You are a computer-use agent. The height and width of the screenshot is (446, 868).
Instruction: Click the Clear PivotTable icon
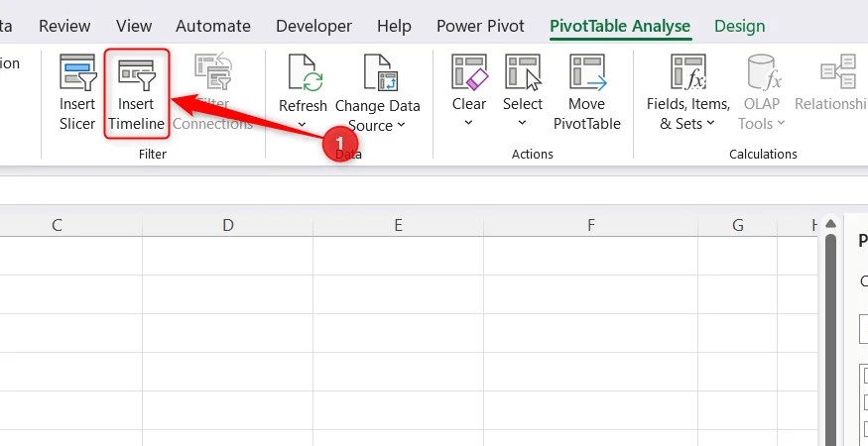pyautogui.click(x=469, y=72)
